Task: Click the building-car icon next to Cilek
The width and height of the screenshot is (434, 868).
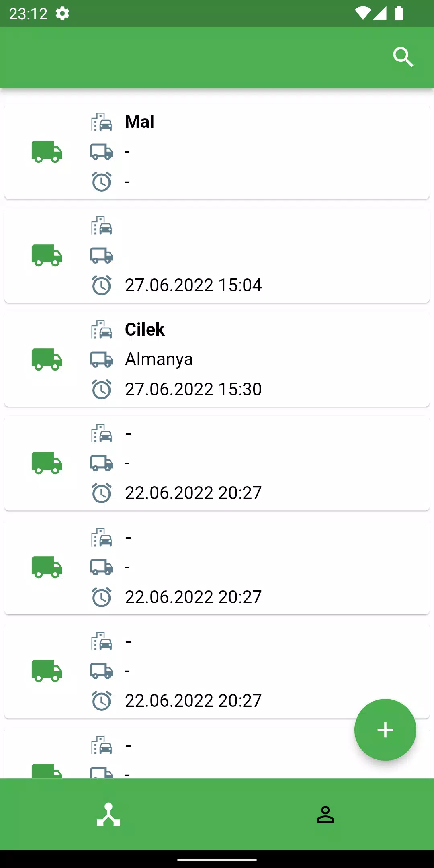Action: click(101, 330)
